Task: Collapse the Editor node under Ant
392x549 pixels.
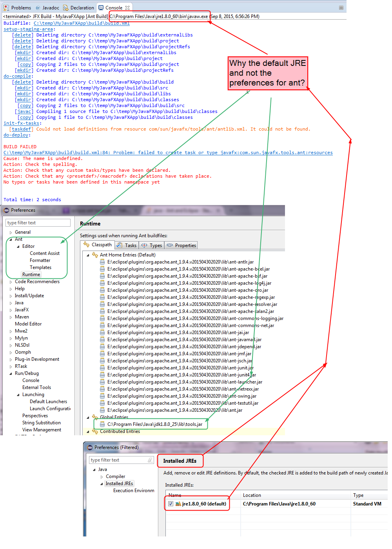Action: (x=18, y=247)
